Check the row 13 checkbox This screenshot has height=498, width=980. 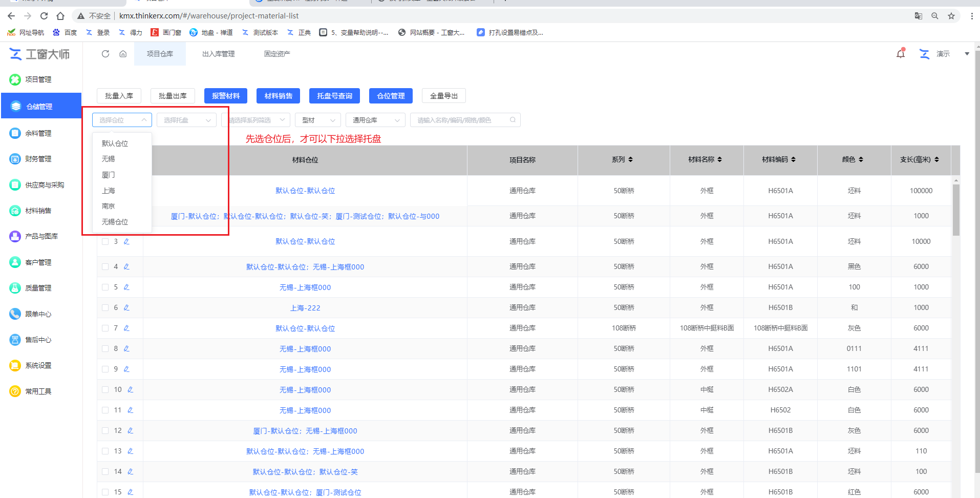(105, 451)
